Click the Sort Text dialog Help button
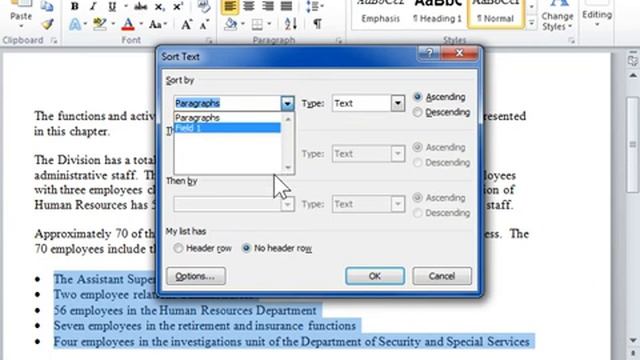Viewport: 640px width, 360px height. (x=428, y=53)
